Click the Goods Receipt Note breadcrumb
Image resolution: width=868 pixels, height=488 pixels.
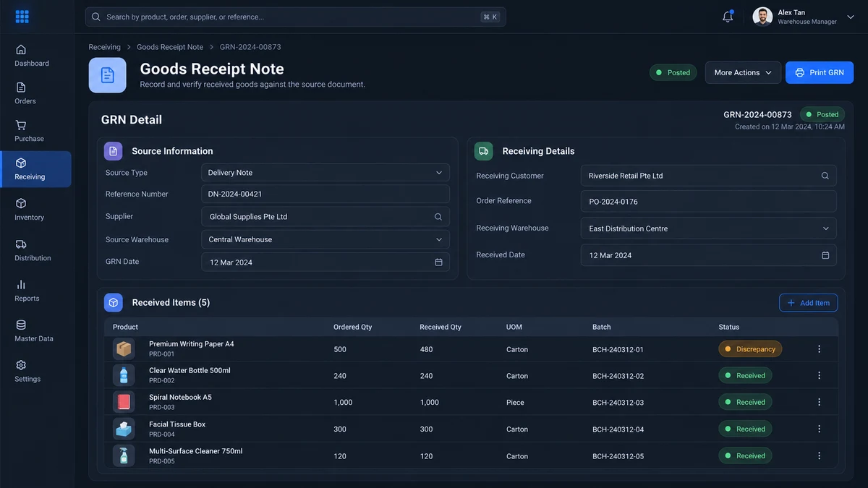click(170, 47)
